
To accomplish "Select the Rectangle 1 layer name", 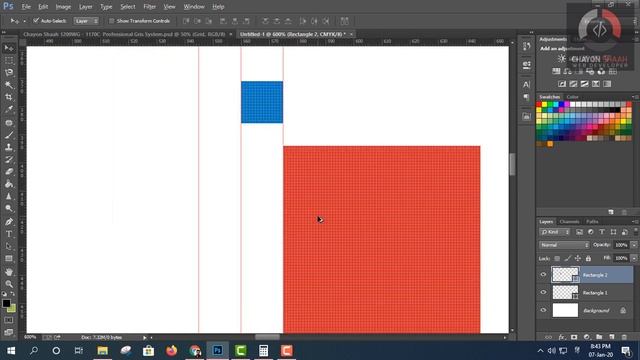I will (x=595, y=293).
